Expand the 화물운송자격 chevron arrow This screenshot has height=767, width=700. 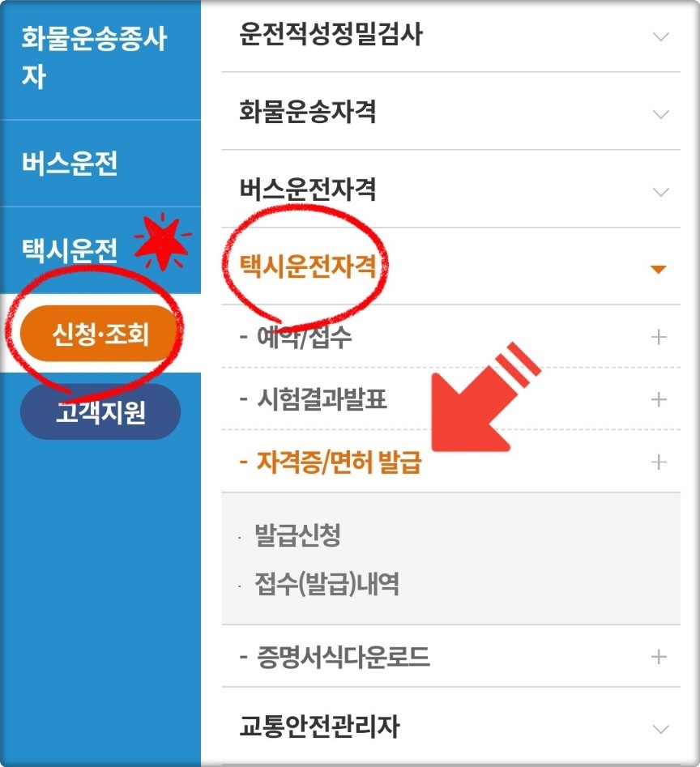660,114
